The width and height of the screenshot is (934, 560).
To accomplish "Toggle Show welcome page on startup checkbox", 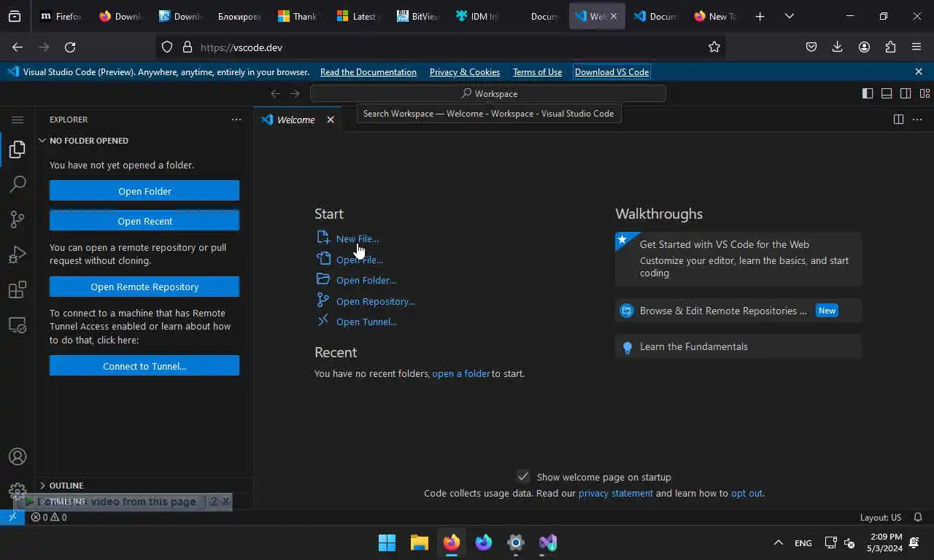I will pos(523,477).
